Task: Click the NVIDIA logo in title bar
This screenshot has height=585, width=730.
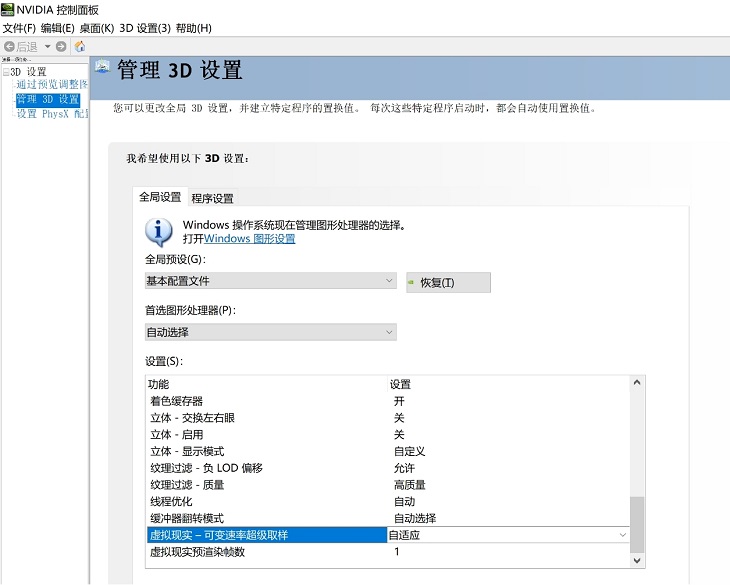Action: [x=8, y=10]
